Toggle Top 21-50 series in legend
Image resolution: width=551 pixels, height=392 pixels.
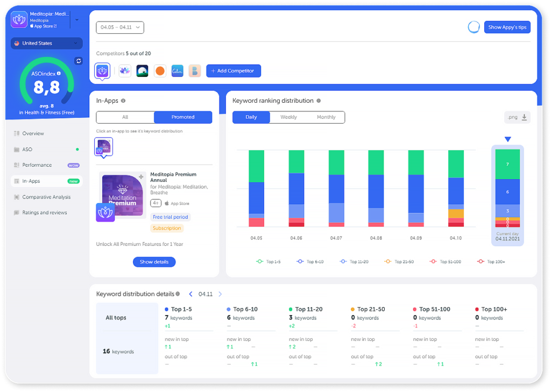pos(399,262)
